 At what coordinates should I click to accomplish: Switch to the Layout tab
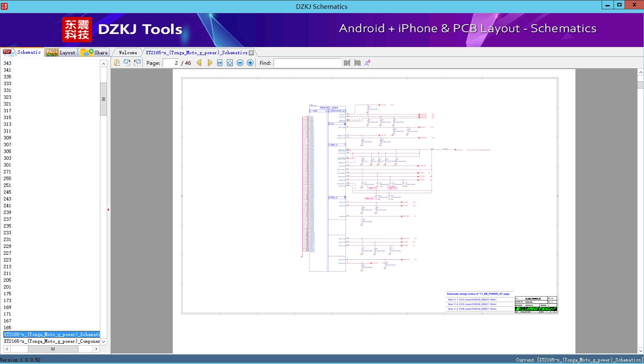pos(61,53)
